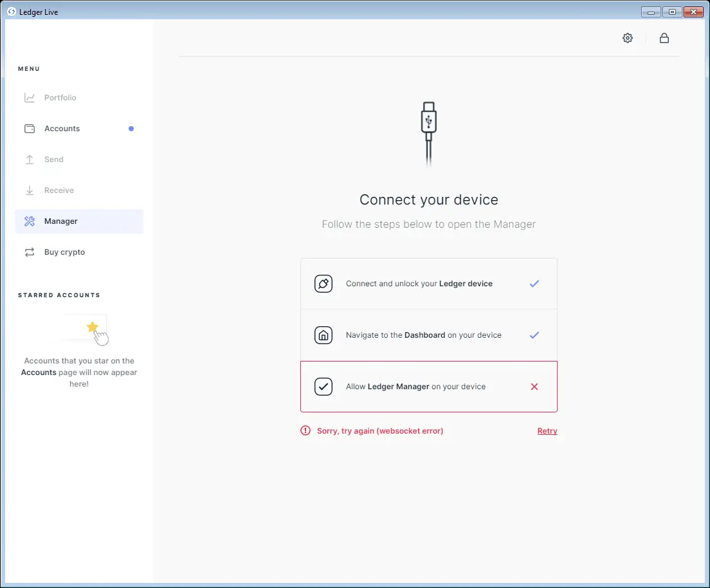Viewport: 710px width, 588px height.
Task: Open the Accounts menu item
Action: tap(79, 129)
